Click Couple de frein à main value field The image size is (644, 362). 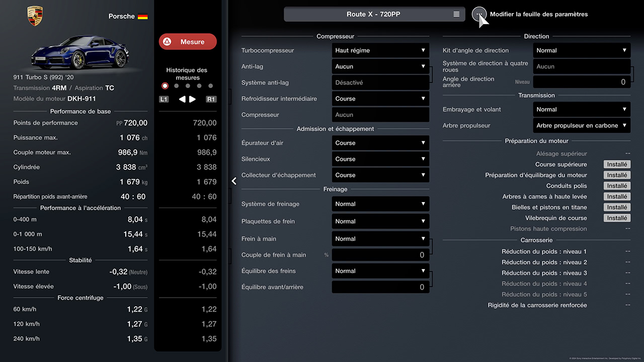pos(380,255)
